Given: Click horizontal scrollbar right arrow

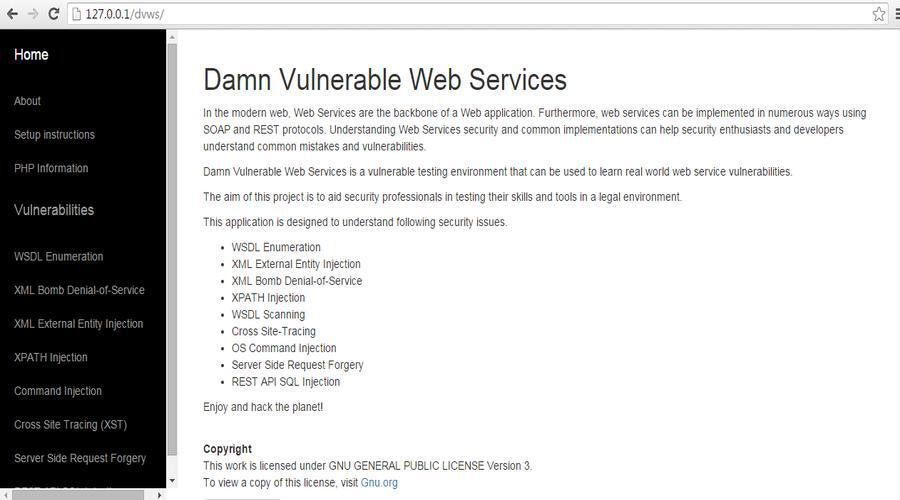Looking at the screenshot, I should click(x=160, y=495).
